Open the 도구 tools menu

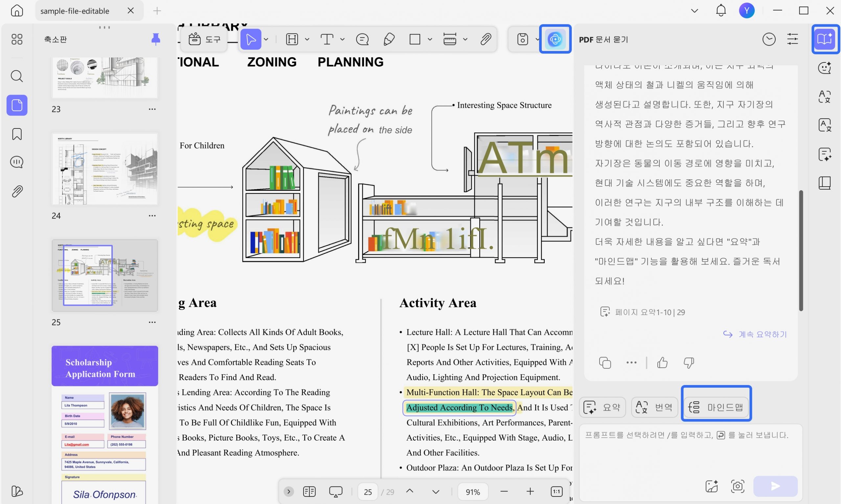(x=205, y=39)
